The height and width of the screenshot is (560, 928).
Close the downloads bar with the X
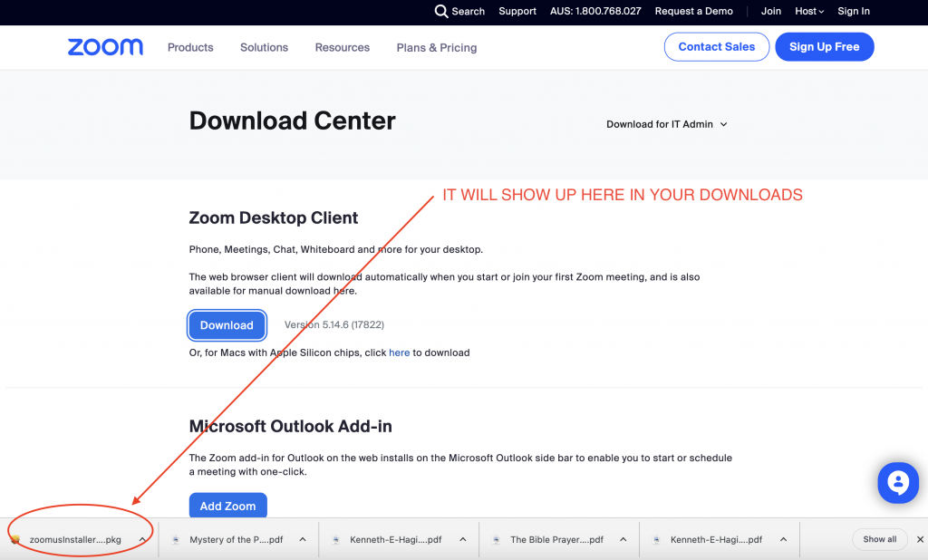pyautogui.click(x=920, y=539)
